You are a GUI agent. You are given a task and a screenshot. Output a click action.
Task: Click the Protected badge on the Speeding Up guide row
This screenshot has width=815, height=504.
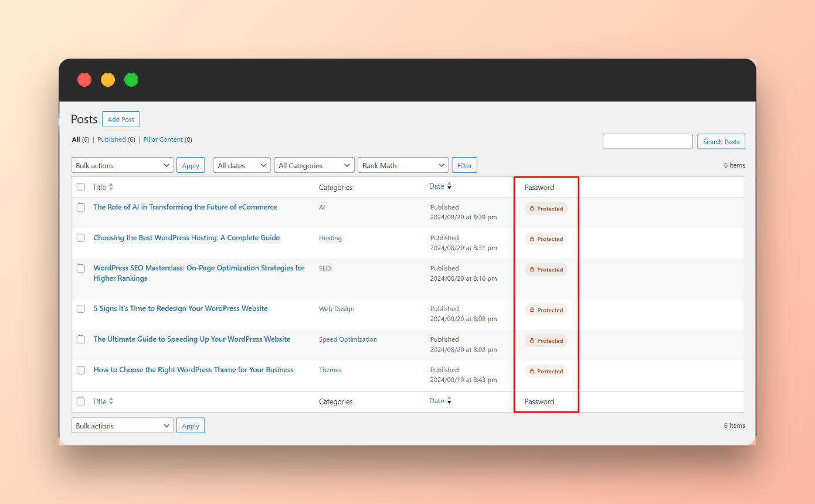click(x=546, y=340)
